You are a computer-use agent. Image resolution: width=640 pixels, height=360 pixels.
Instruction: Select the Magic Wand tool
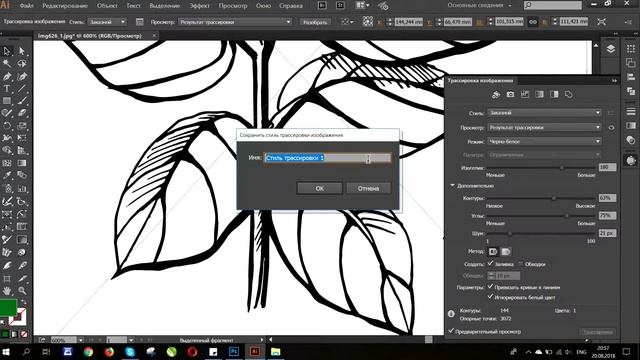point(7,64)
